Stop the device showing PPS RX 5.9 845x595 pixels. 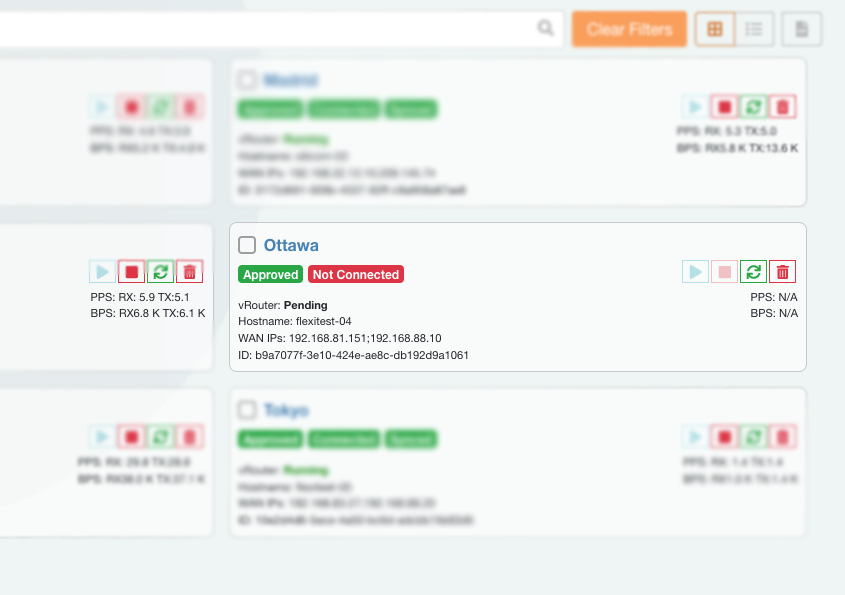click(x=131, y=271)
